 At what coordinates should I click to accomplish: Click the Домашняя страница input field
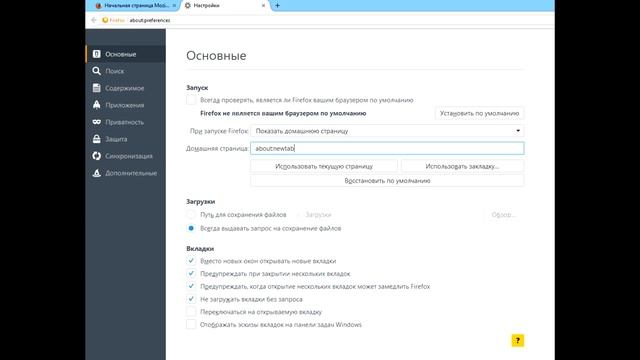(387, 148)
